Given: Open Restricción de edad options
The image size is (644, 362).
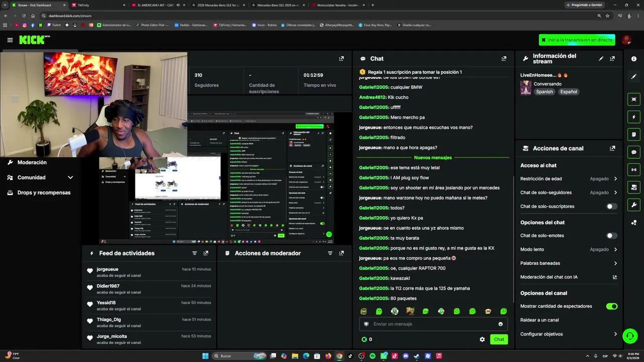Looking at the screenshot, I should [569, 178].
